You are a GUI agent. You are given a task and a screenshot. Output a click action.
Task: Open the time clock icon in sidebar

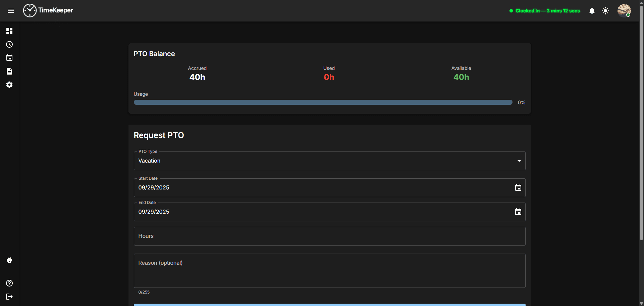[x=9, y=44]
